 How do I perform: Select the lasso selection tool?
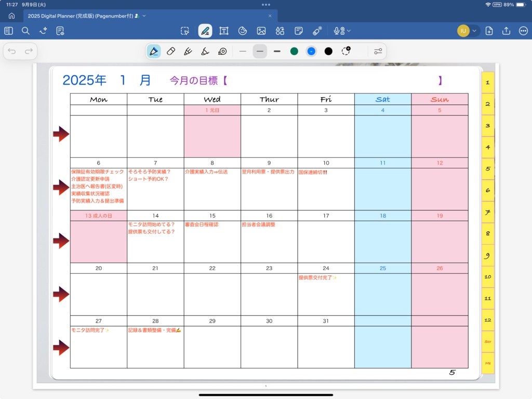pyautogui.click(x=185, y=31)
